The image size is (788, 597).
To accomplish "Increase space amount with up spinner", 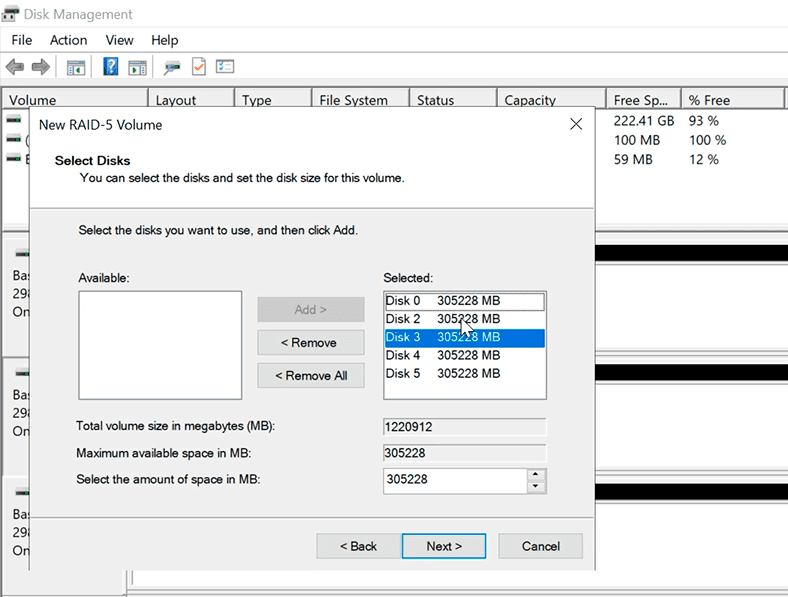I will click(536, 474).
